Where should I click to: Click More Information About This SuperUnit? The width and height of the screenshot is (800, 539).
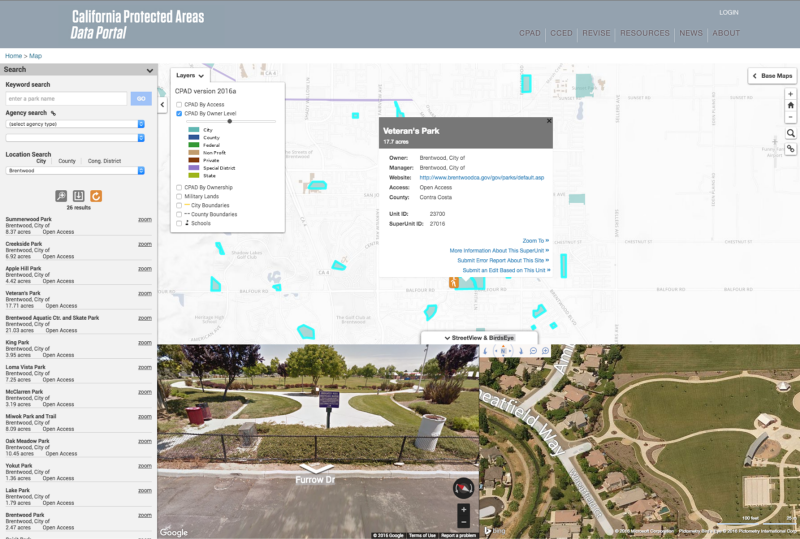(499, 251)
